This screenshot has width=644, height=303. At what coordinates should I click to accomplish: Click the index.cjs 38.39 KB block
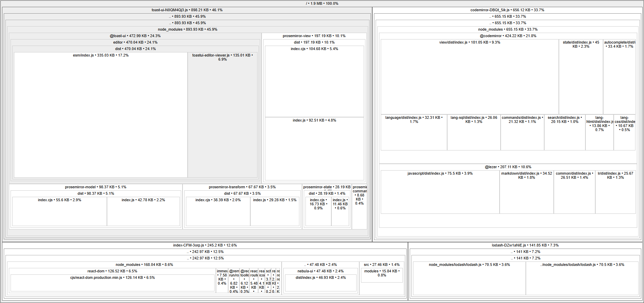click(218, 211)
